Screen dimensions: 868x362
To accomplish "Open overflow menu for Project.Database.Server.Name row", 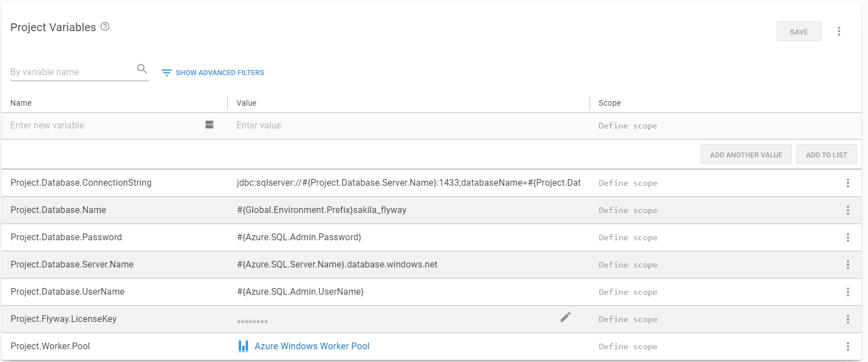I will tap(848, 265).
